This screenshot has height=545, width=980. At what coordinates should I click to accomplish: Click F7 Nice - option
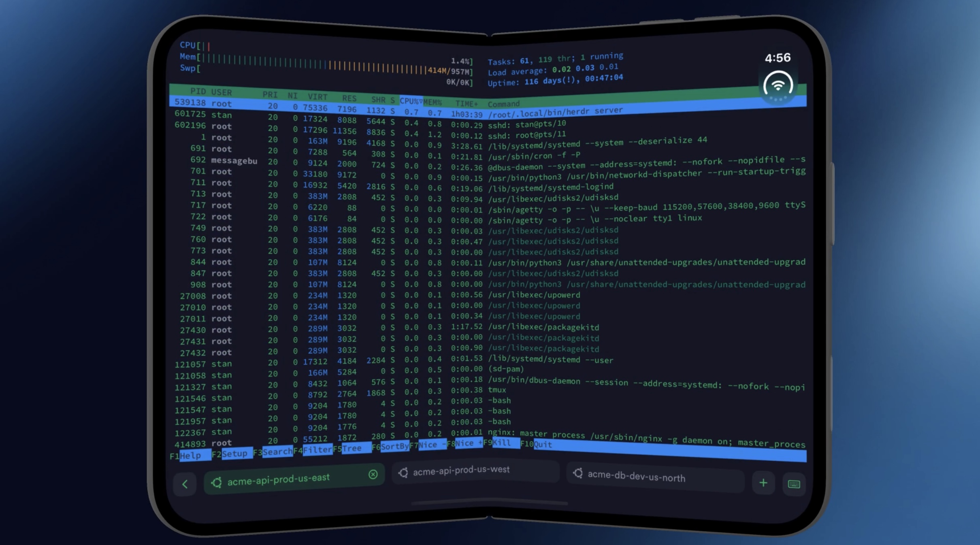(428, 445)
